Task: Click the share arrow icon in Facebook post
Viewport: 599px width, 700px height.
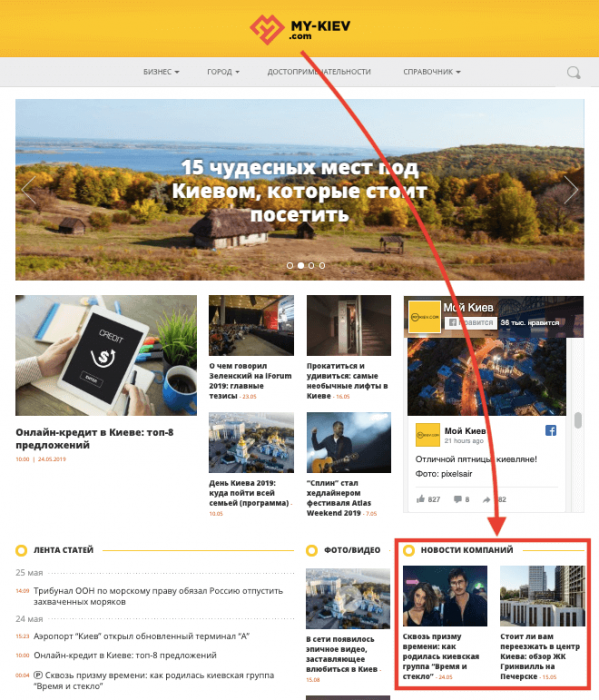Action: click(486, 500)
